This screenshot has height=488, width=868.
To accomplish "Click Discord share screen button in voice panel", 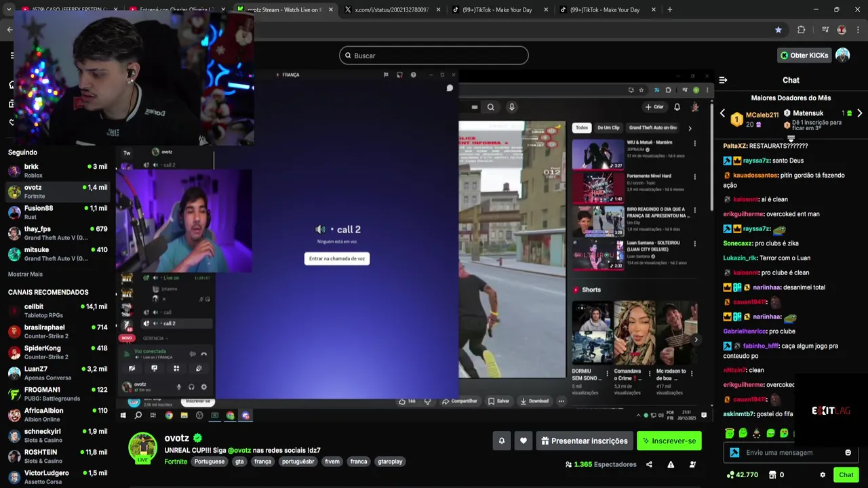I will point(154,369).
